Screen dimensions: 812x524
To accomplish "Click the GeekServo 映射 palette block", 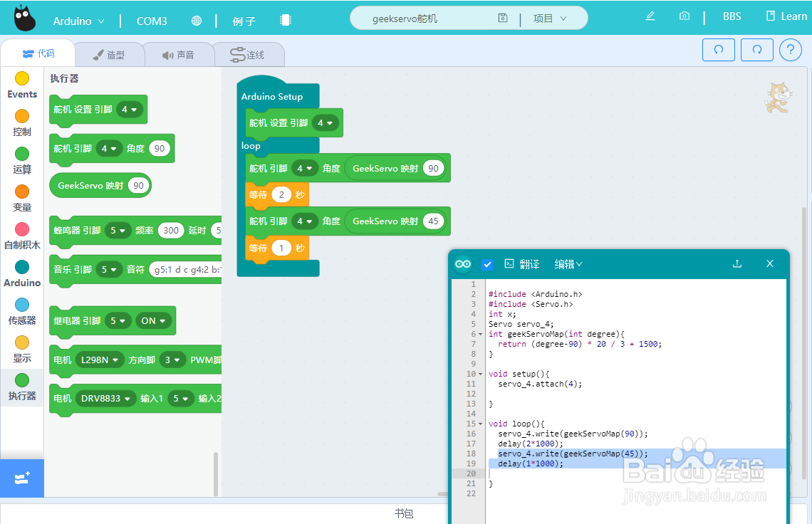I will [x=100, y=185].
